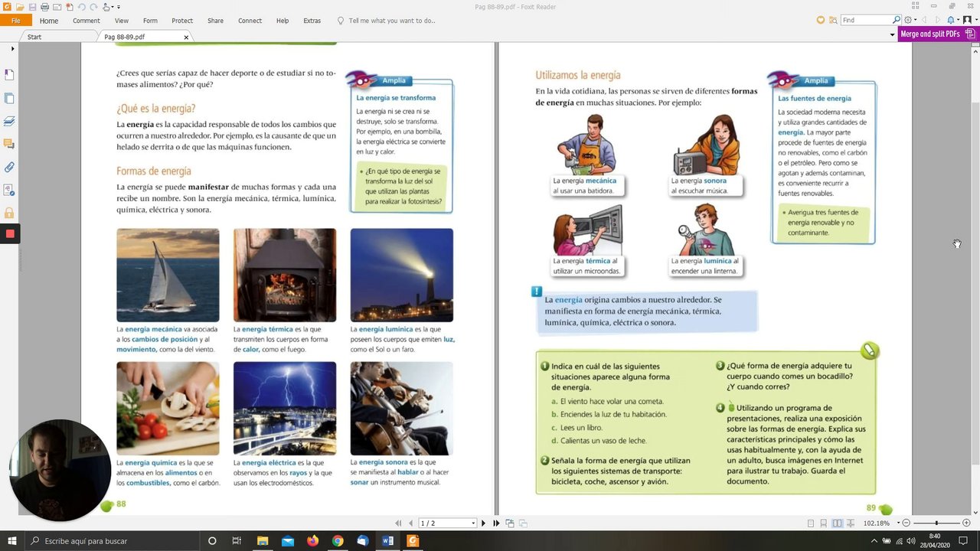Expand the navigation panel arrow
The height and width of the screenshot is (551, 980).
[12, 49]
